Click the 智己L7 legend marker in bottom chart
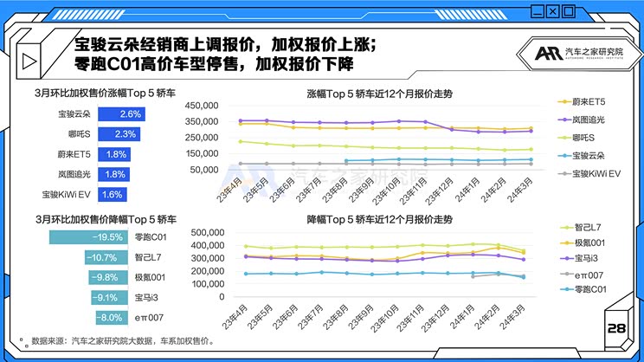 (x=563, y=226)
